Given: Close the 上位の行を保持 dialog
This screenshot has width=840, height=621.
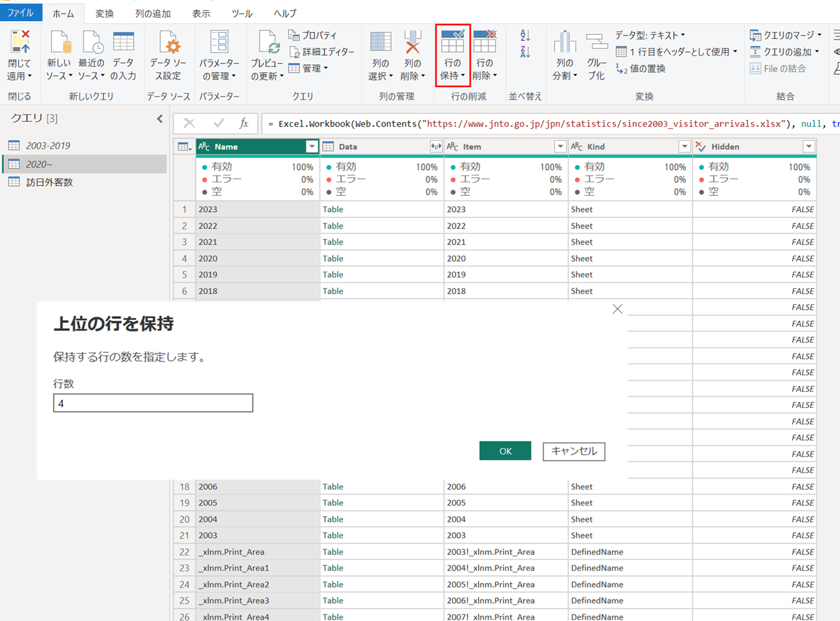Looking at the screenshot, I should (618, 309).
